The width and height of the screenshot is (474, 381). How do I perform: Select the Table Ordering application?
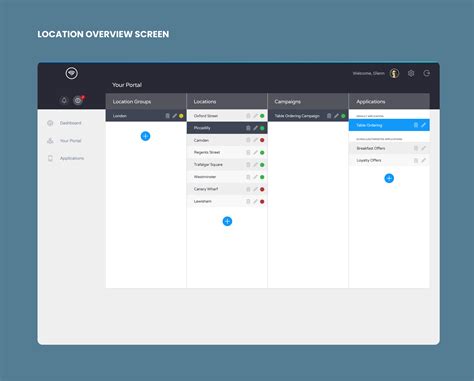389,125
